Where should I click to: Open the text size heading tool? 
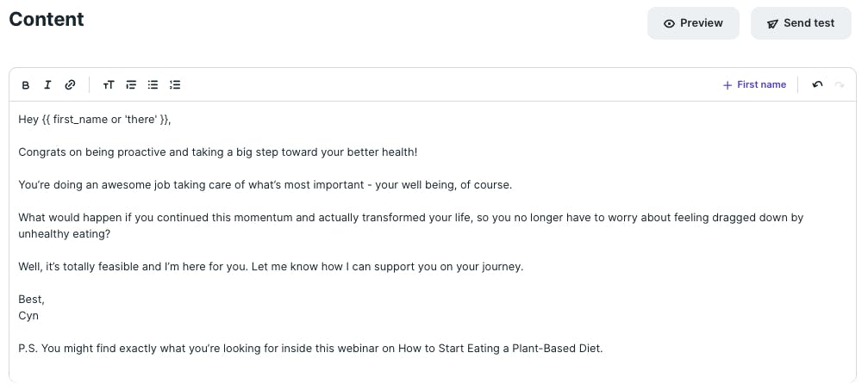[x=109, y=84]
